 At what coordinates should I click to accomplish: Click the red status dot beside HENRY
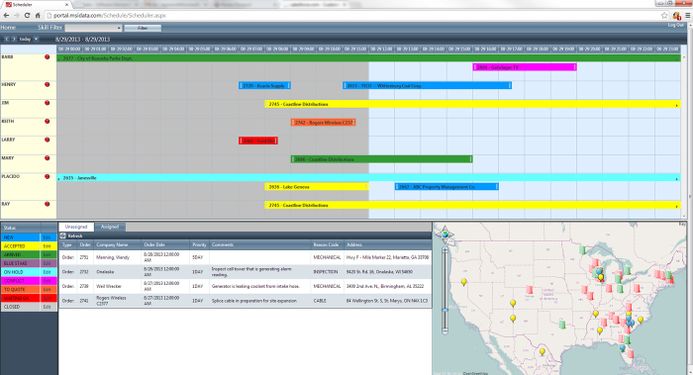[47, 84]
